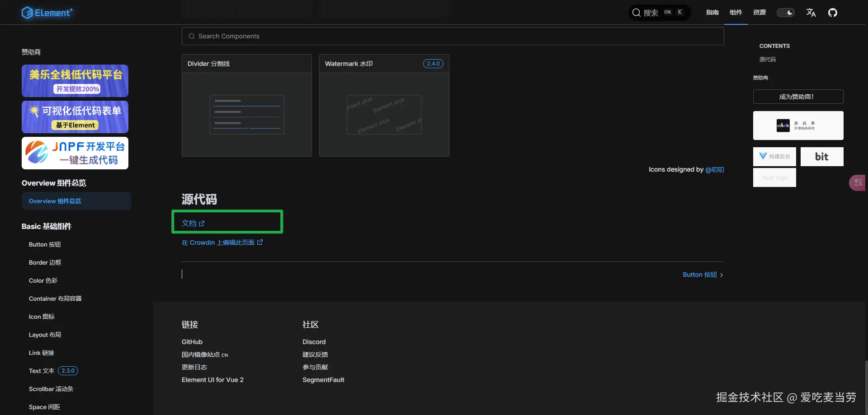Click the page vertical scrollbar thumb
Screen dimensions: 868x415
866,387
